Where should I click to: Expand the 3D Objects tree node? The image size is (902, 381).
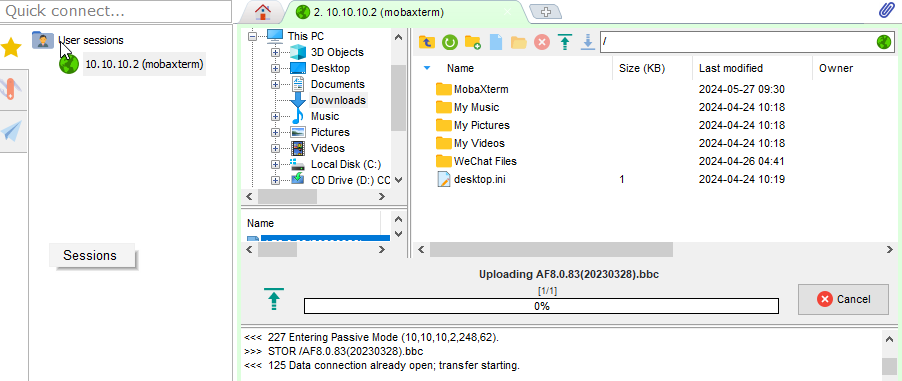coord(275,52)
